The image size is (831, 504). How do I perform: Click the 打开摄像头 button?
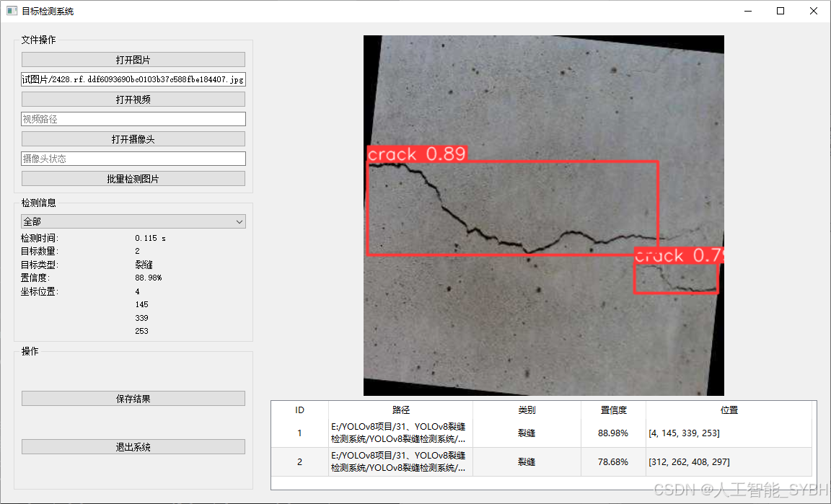tap(133, 139)
